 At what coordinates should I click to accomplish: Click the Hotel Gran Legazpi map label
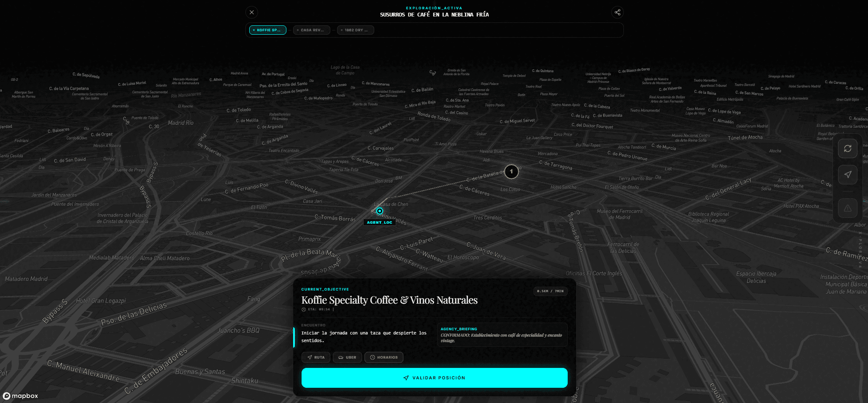pos(101,301)
